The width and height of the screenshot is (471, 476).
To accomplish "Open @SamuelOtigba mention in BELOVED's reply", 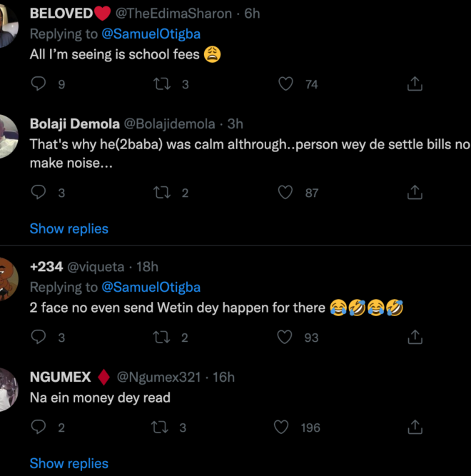I will coord(151,34).
